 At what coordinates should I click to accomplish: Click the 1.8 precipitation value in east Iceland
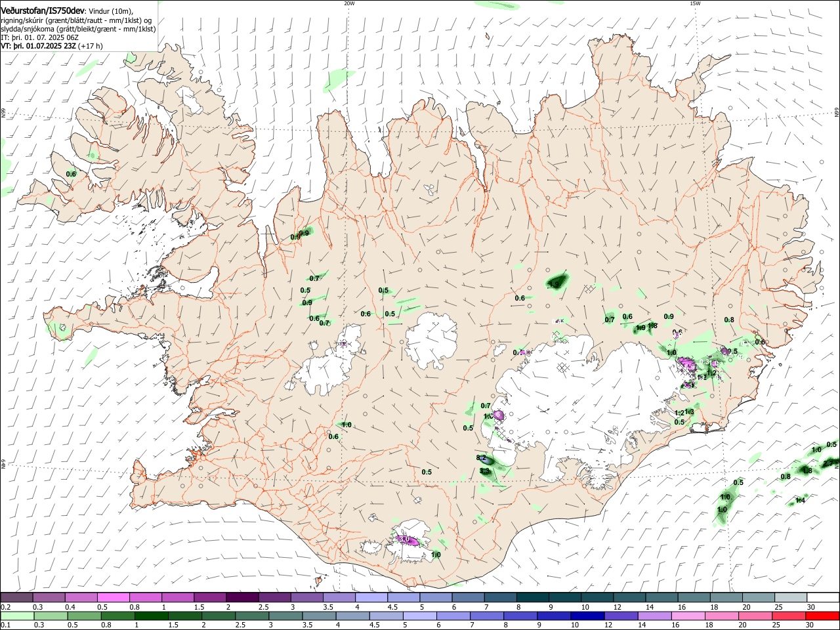pyautogui.click(x=652, y=325)
